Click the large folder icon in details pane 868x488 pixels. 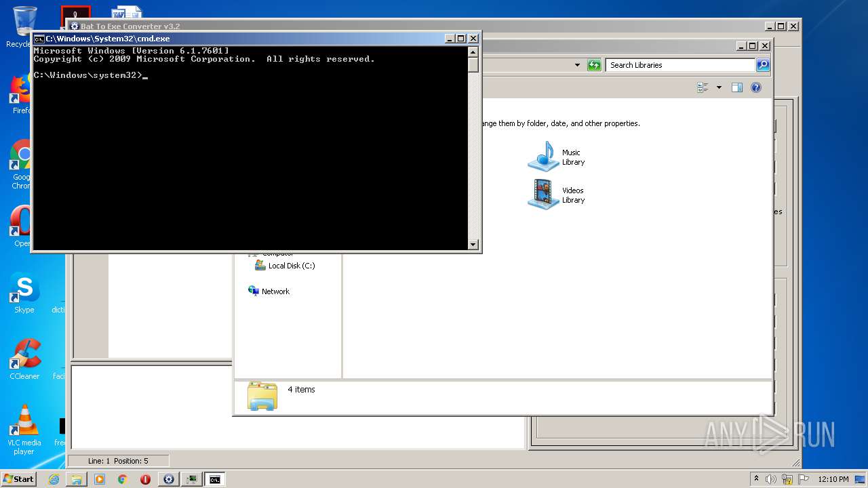point(262,396)
